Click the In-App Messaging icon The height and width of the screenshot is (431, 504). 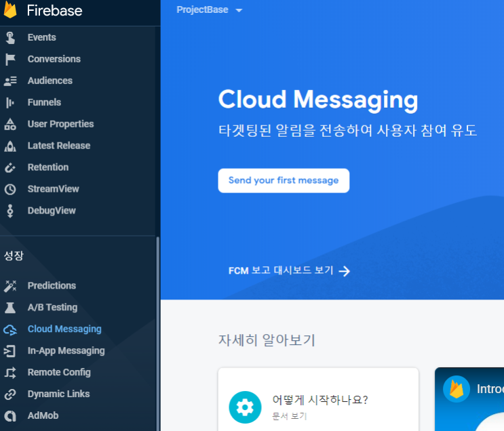9,351
